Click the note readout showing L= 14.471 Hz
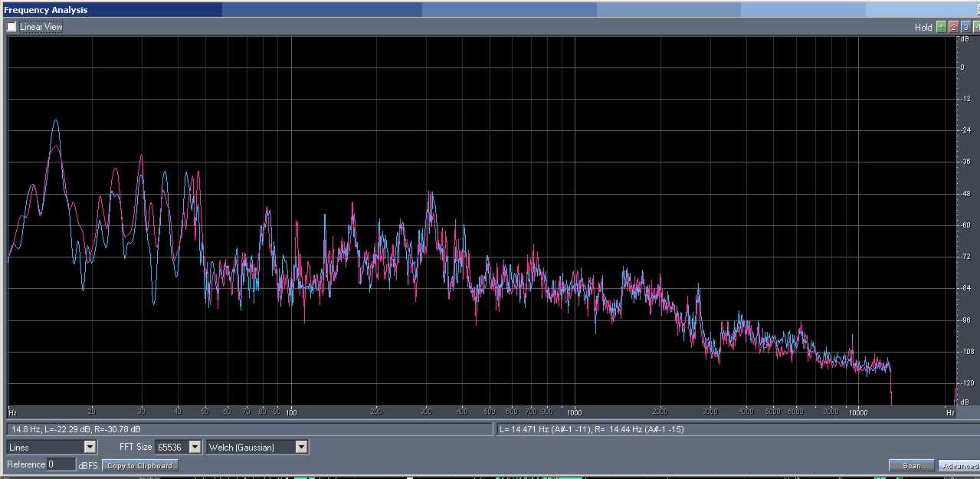Image resolution: width=980 pixels, height=479 pixels. pyautogui.click(x=590, y=429)
